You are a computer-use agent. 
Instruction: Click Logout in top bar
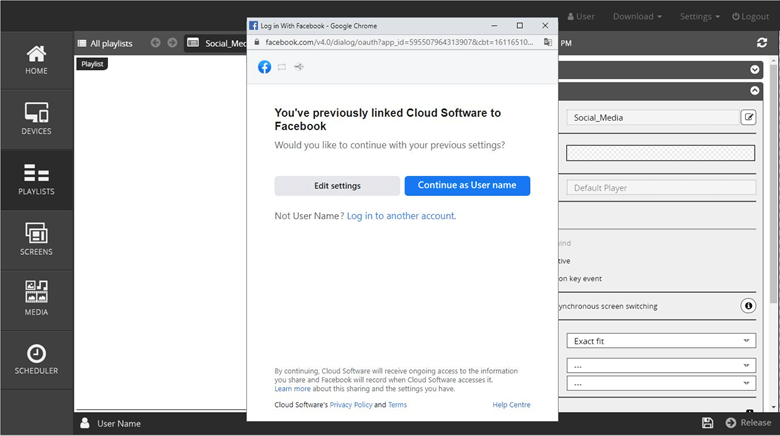click(x=750, y=16)
